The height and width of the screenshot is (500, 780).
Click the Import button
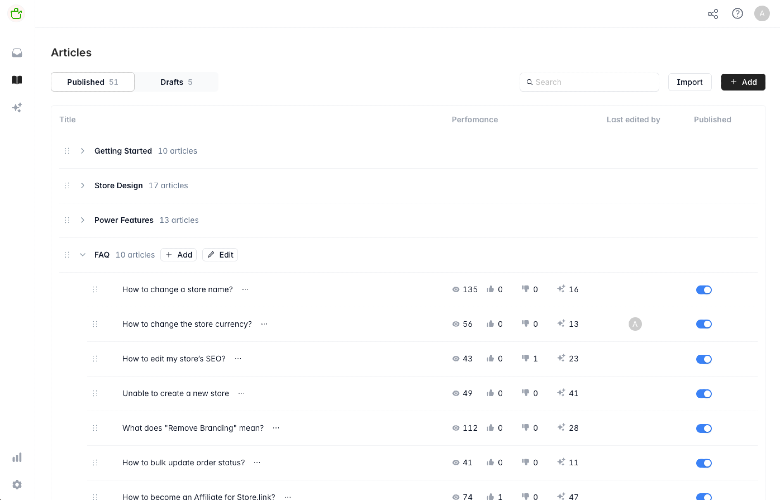(689, 82)
